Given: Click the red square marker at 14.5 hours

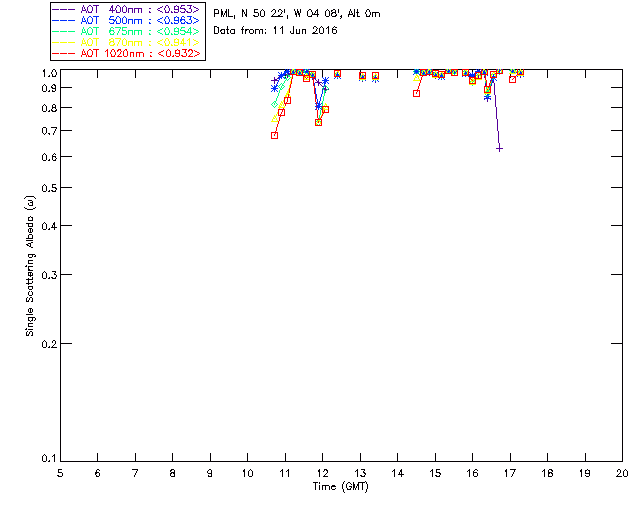Looking at the screenshot, I should [416, 93].
